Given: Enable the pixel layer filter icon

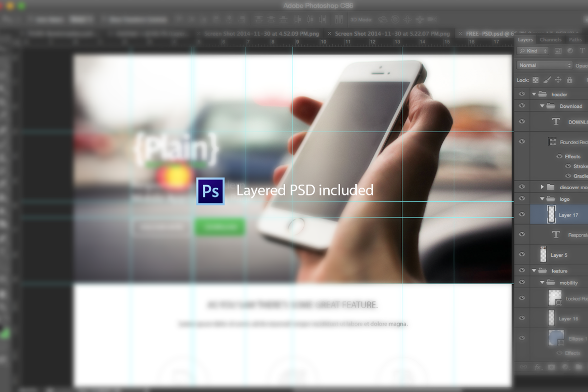Looking at the screenshot, I should [558, 51].
